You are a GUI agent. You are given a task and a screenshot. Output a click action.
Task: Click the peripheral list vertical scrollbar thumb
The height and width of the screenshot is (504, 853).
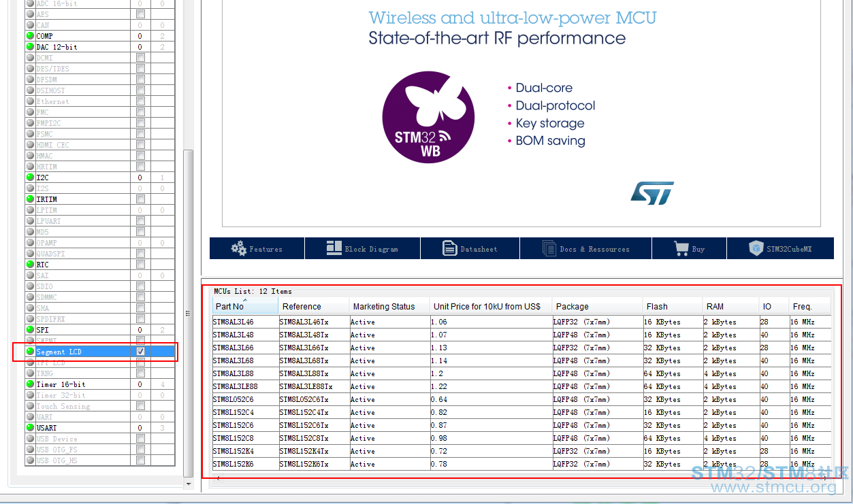pyautogui.click(x=189, y=313)
